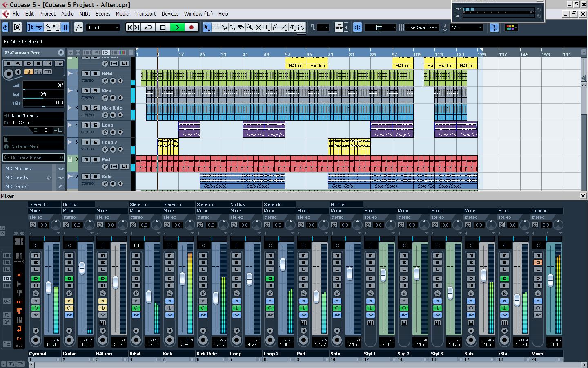Select the Scissors split tool

pyautogui.click(x=224, y=27)
